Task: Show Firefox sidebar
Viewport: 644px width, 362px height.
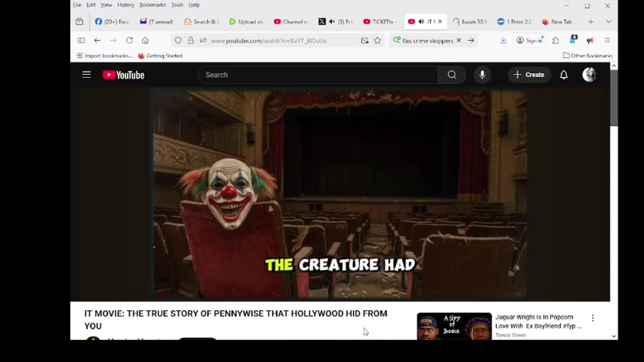Action: click(81, 40)
